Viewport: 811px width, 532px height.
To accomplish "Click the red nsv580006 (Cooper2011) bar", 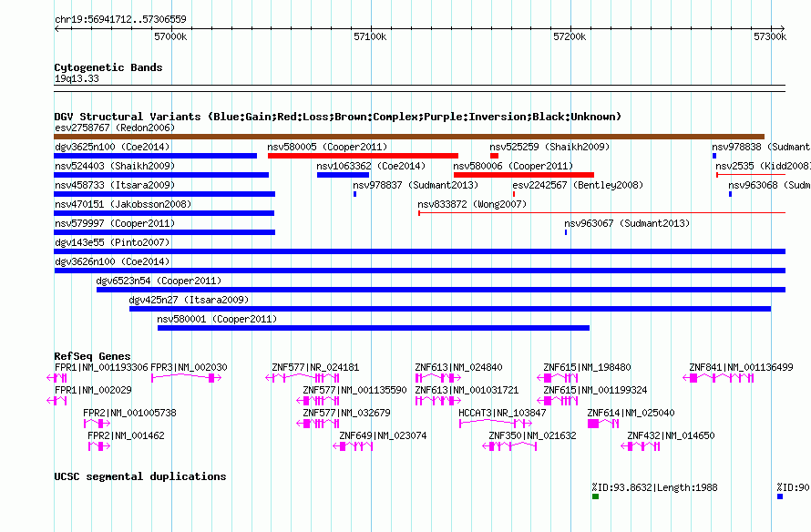I will [x=523, y=175].
